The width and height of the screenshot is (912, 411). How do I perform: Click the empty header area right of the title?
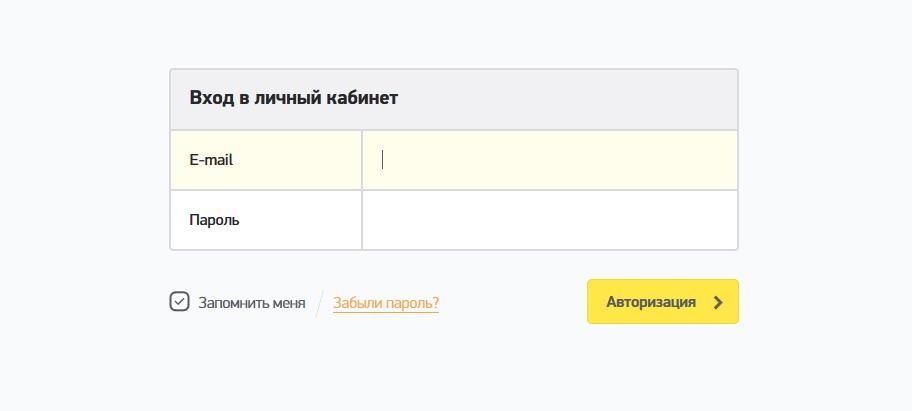click(600, 98)
